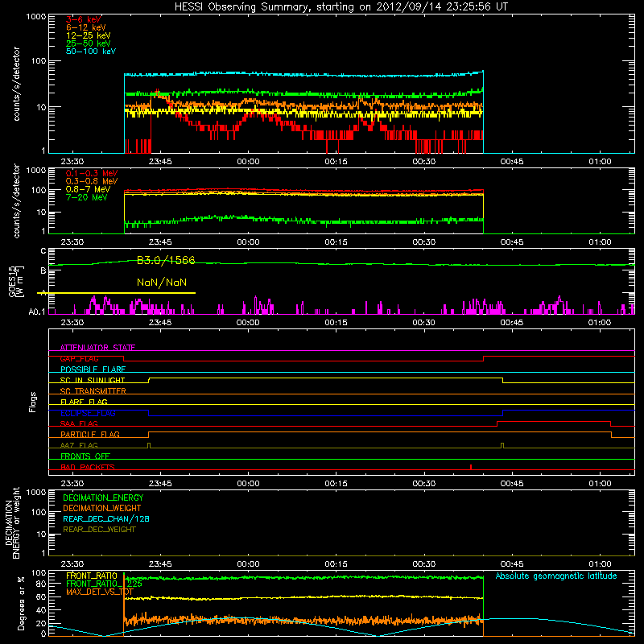Select the SAA_FLAG label
Viewport: 644px width, 644px height.
click(x=79, y=423)
